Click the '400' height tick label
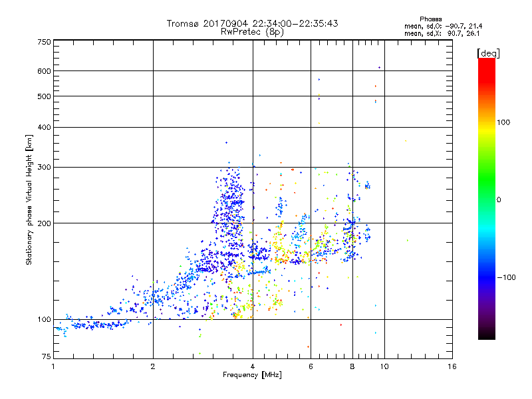Screen dimensions: 532x399 44,128
